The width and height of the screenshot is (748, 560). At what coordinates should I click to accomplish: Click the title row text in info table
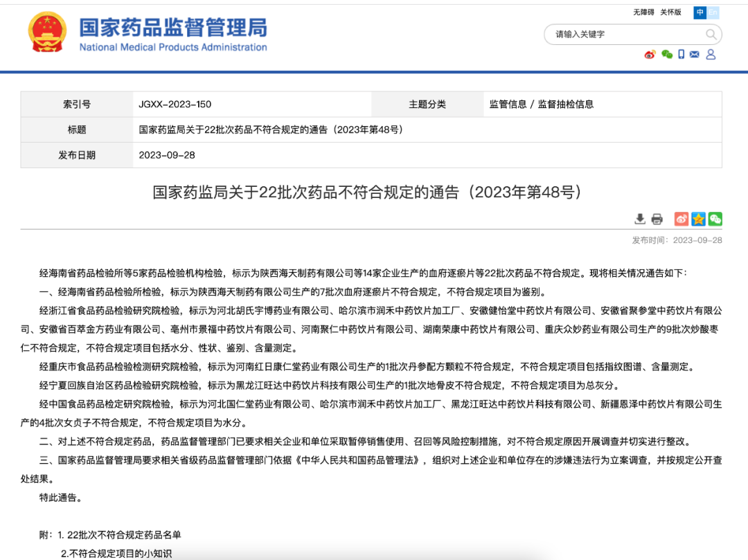(x=271, y=129)
